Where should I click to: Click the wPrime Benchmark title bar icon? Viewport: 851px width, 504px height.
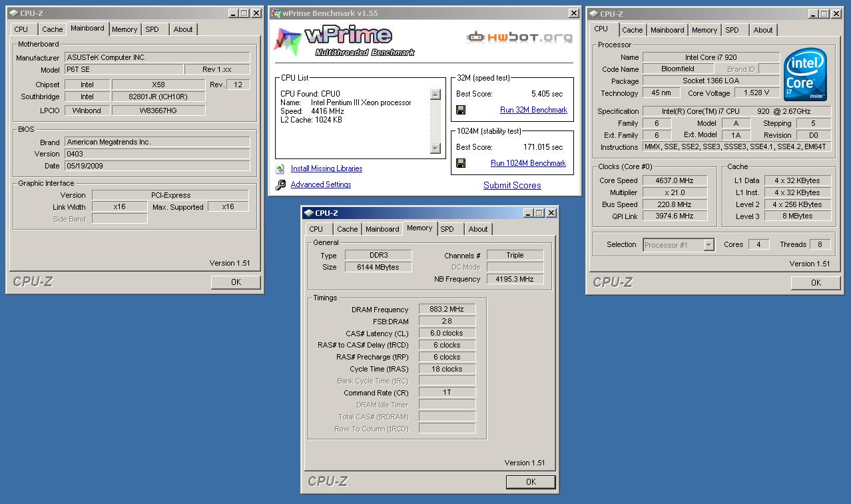click(276, 13)
